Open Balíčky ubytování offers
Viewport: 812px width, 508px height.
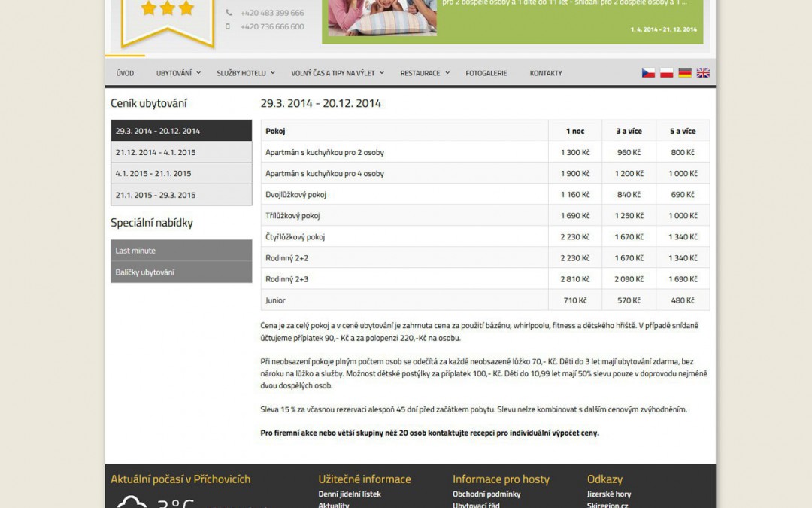181,272
